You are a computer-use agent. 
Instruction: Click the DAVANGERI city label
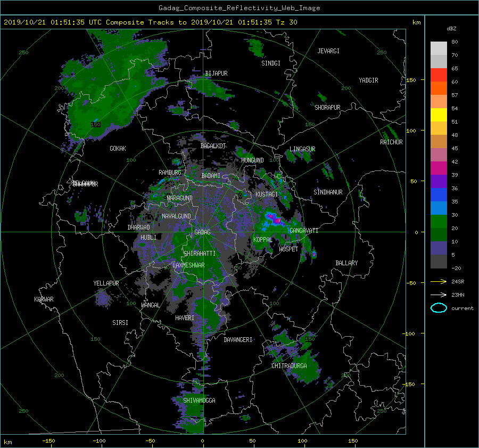pos(238,340)
